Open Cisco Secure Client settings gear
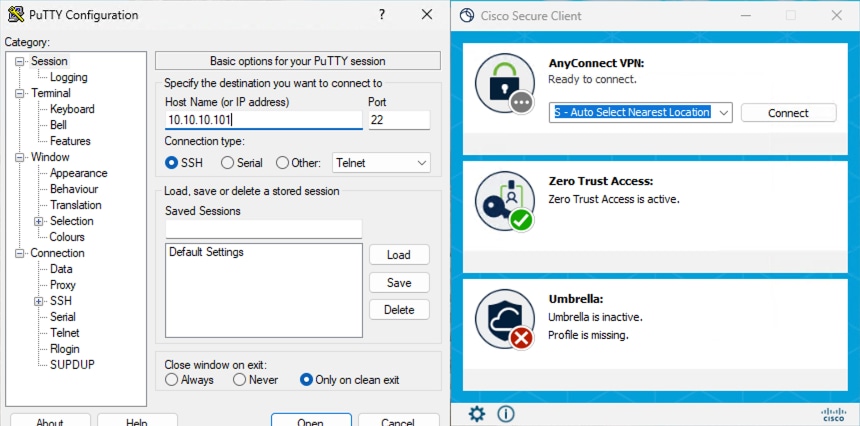 point(477,414)
